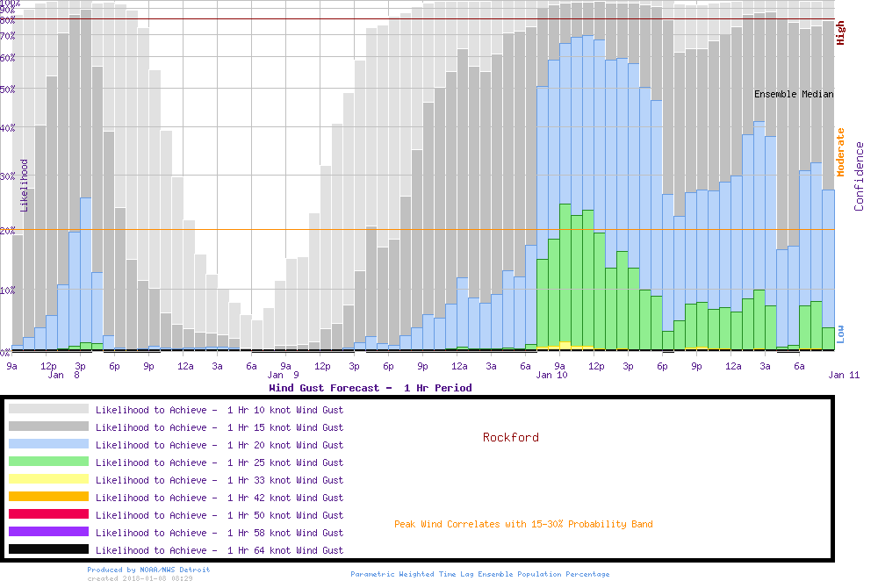
Task: Click the black 64 knot legend swatch
Action: [48, 549]
